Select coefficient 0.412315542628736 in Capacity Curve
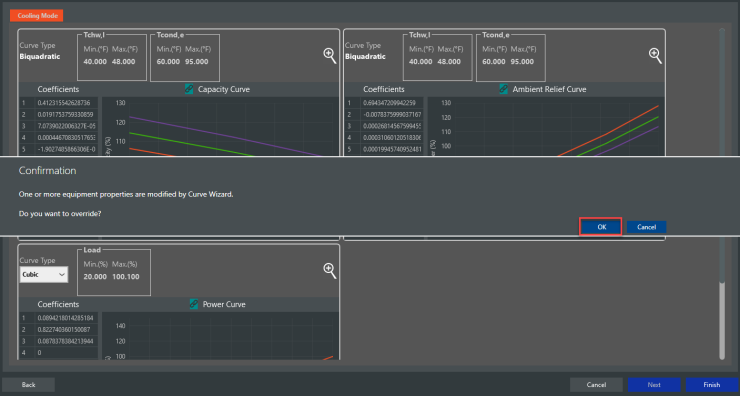740x396 pixels. [66, 103]
